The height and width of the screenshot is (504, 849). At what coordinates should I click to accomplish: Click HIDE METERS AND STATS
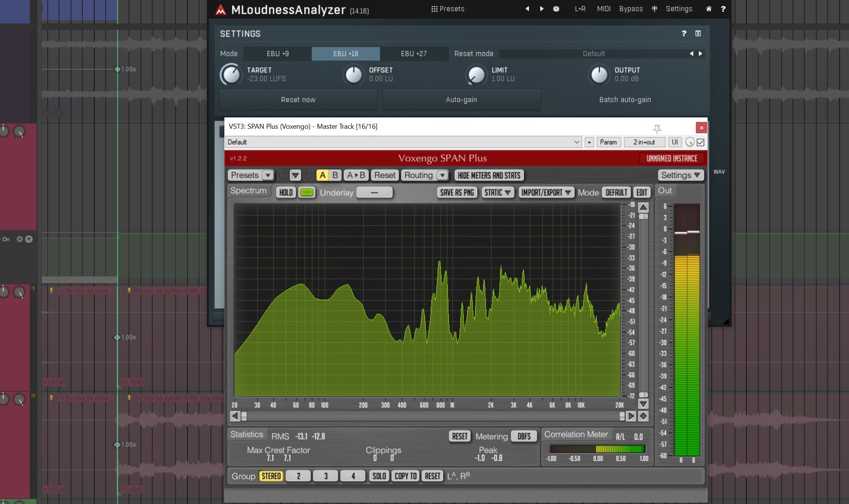tap(489, 175)
